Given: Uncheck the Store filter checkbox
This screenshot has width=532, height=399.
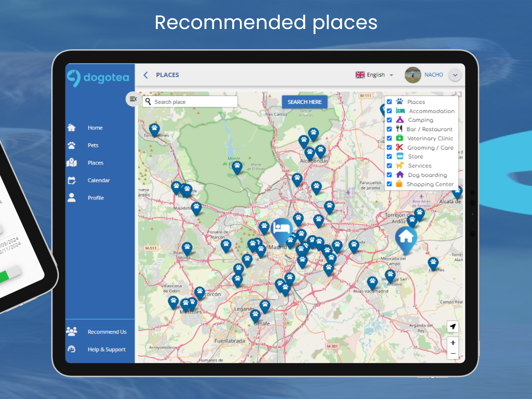Looking at the screenshot, I should point(389,157).
